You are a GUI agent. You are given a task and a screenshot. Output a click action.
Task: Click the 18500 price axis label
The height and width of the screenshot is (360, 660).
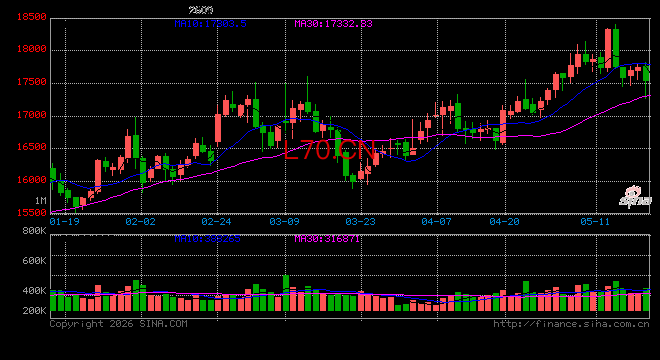click(32, 17)
